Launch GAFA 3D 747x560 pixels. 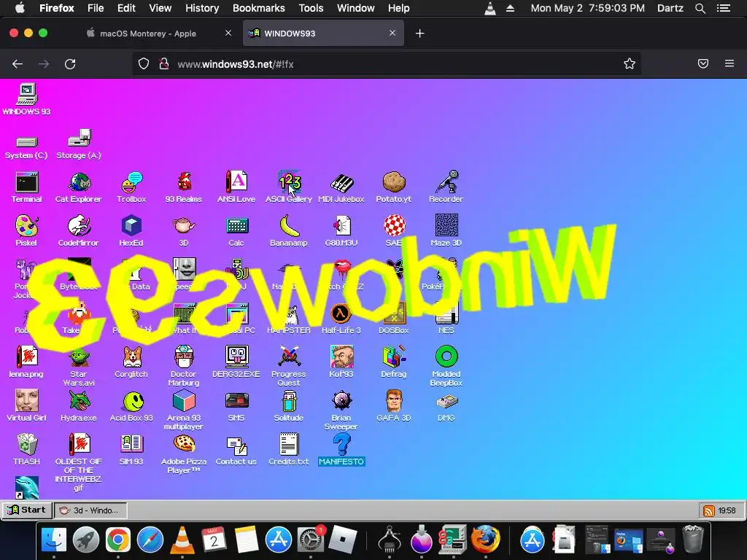click(393, 406)
